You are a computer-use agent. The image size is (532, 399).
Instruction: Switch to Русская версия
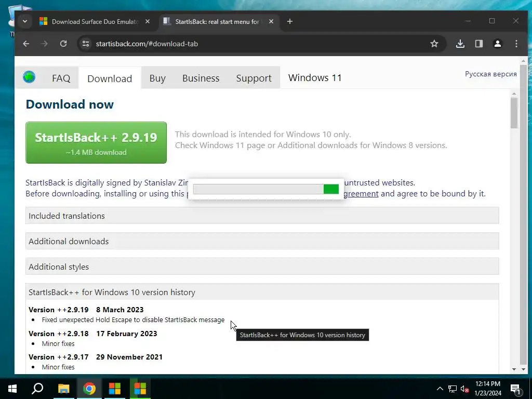(490, 74)
